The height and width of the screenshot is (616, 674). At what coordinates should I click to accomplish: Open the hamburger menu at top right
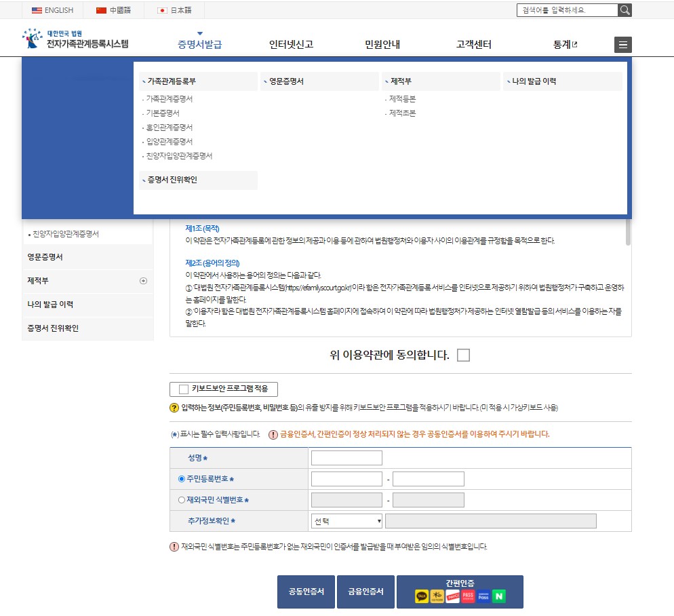point(622,45)
